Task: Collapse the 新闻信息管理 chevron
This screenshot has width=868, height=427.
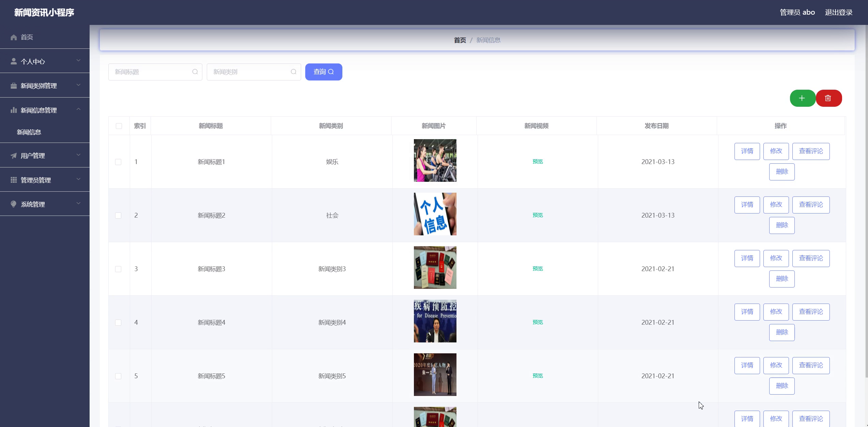Action: [78, 109]
